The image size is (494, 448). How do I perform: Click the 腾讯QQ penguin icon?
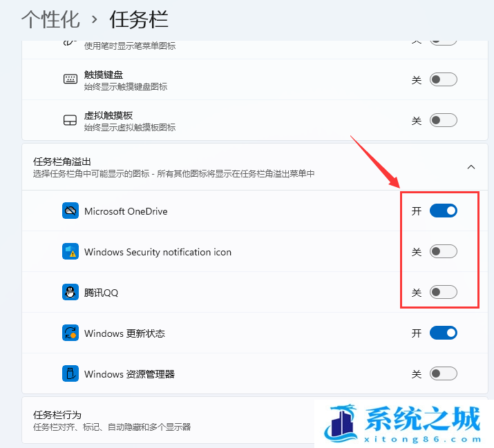point(70,292)
